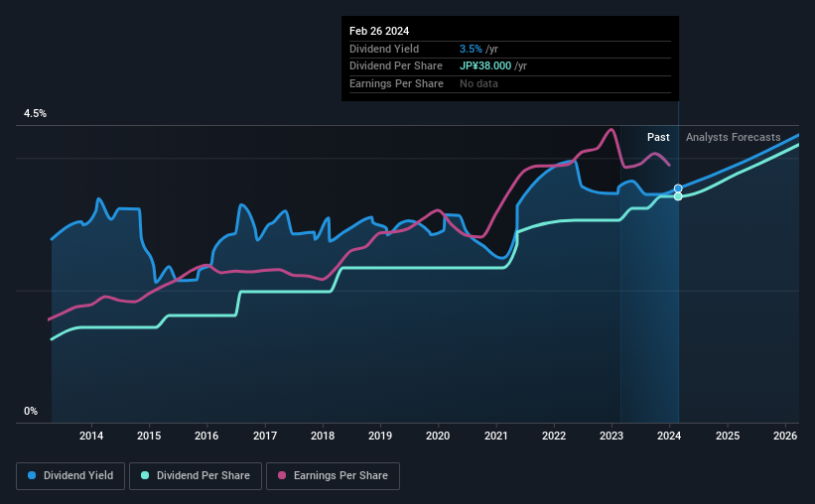Screen dimensions: 815x504
Task: Click the teal legend dot for Dividend Per Share
Action: click(145, 475)
